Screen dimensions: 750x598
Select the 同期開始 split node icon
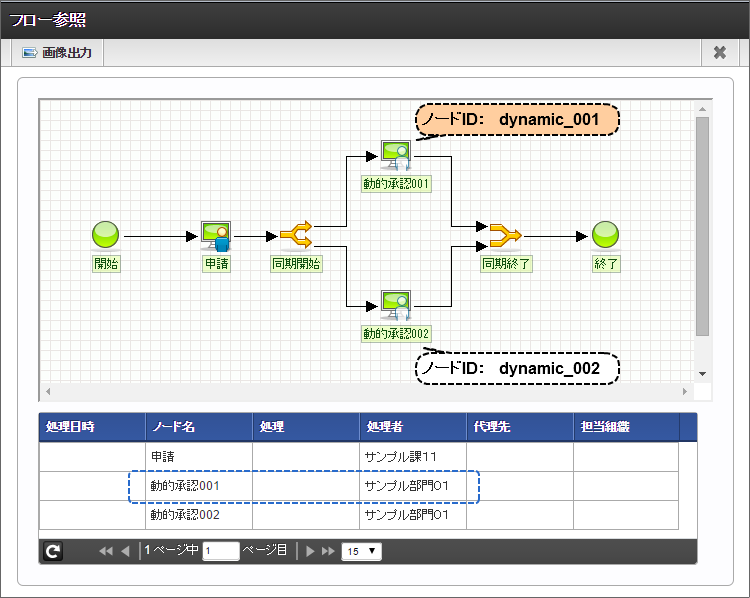click(296, 234)
